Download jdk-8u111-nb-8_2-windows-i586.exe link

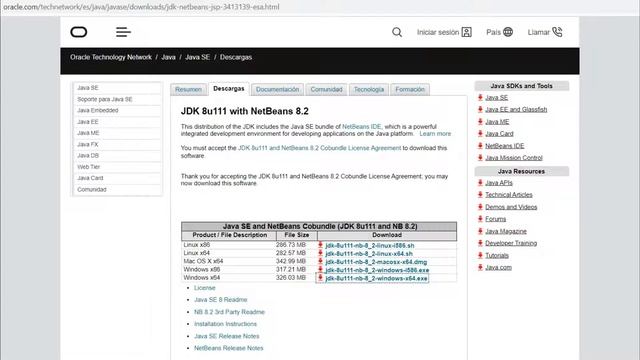(x=377, y=270)
